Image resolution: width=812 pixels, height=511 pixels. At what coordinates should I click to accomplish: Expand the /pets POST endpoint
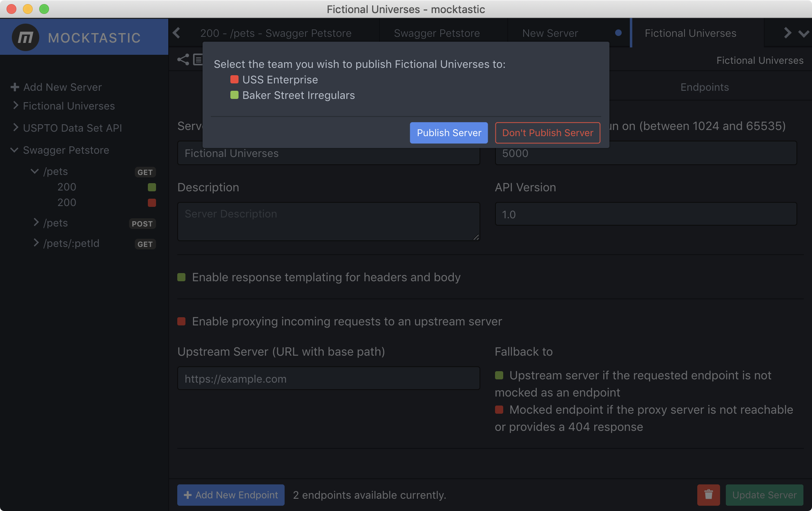[36, 222]
